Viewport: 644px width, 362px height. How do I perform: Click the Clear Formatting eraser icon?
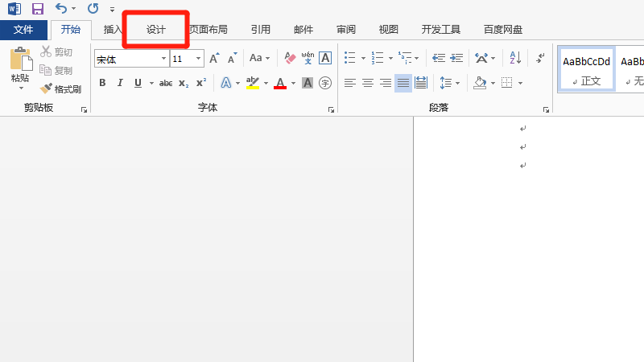pyautogui.click(x=291, y=58)
